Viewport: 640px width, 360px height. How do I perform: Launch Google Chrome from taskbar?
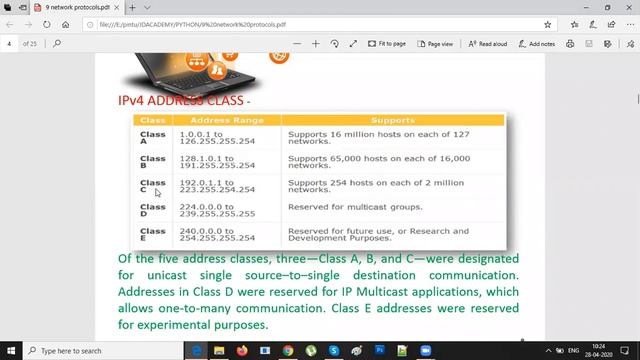point(288,351)
